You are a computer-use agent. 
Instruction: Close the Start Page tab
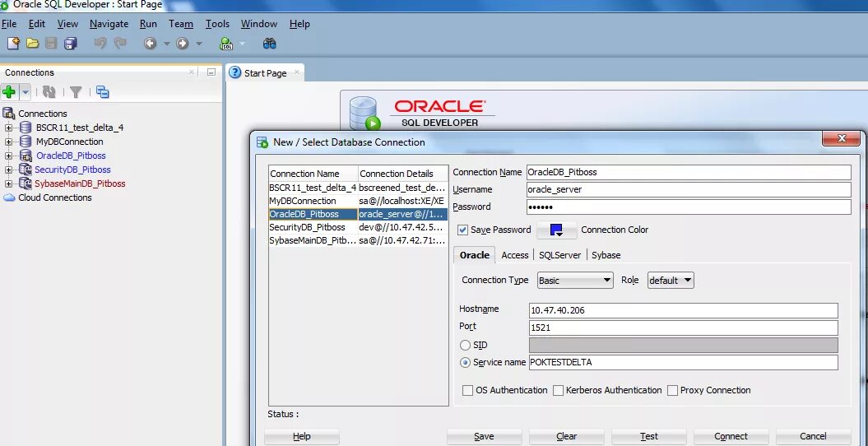[x=297, y=72]
